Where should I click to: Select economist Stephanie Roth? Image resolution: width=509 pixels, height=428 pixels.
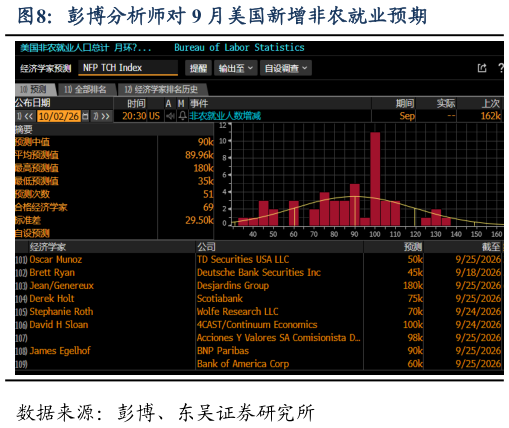point(61,312)
